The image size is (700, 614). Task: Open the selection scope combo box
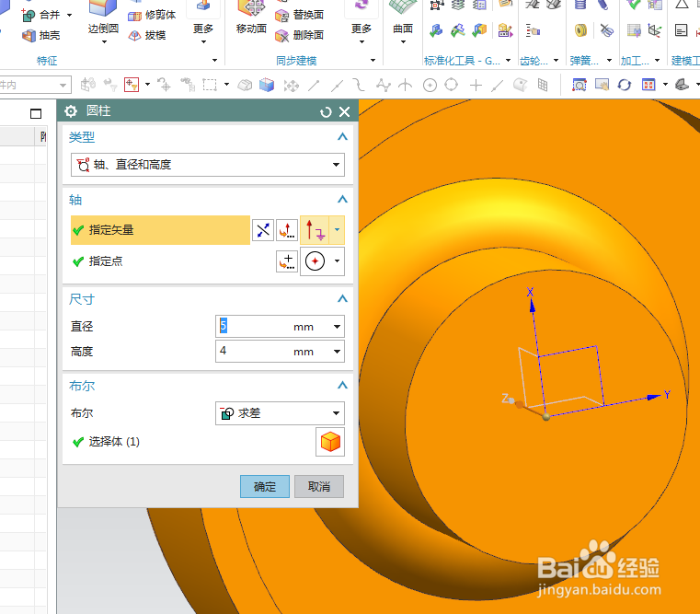35,85
